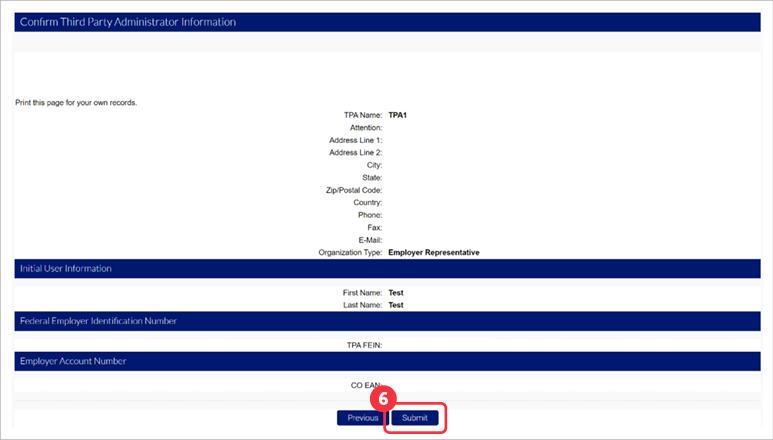Select the Confirm Third Party Administrator Information header
Viewport: 773px width, 440px height.
point(128,22)
